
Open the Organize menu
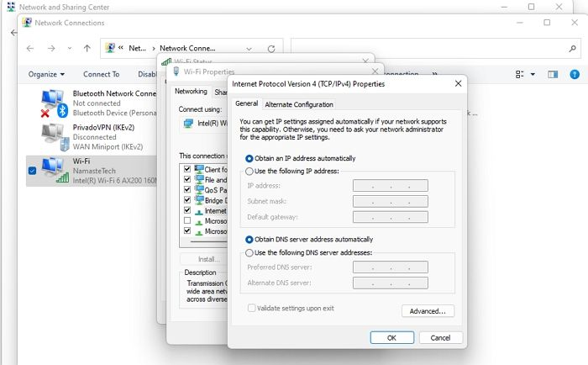click(46, 74)
